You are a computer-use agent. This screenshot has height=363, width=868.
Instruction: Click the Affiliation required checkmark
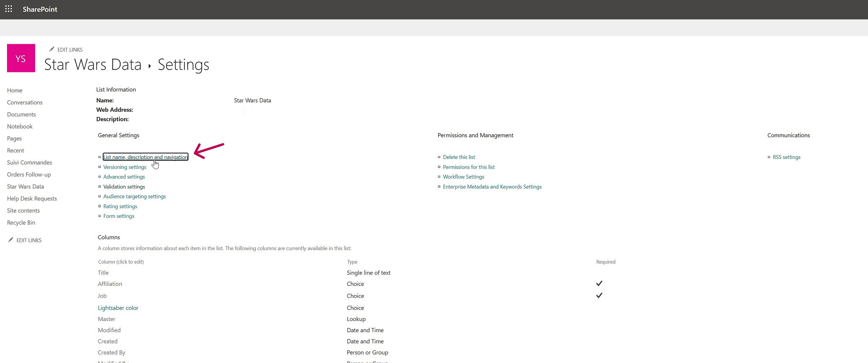[x=599, y=283]
